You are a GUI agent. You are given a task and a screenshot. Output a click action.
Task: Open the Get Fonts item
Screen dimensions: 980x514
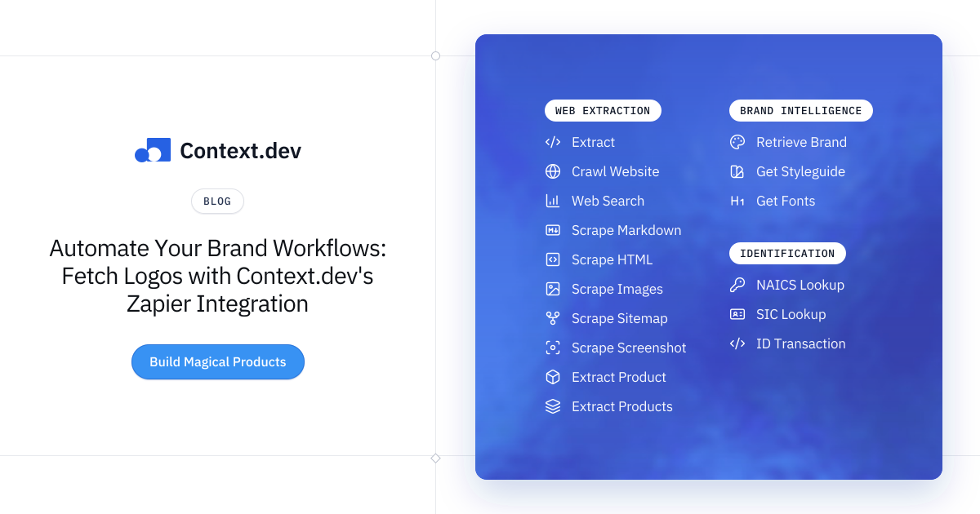pos(786,201)
